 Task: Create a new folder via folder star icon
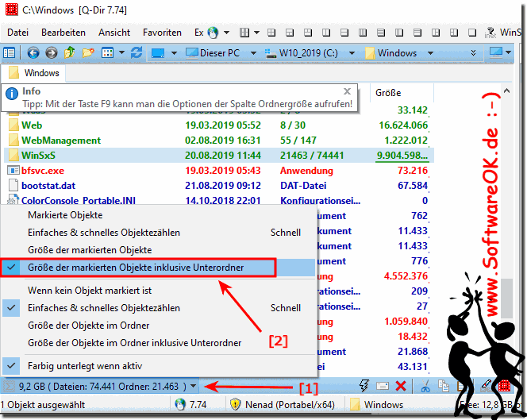pos(88,52)
